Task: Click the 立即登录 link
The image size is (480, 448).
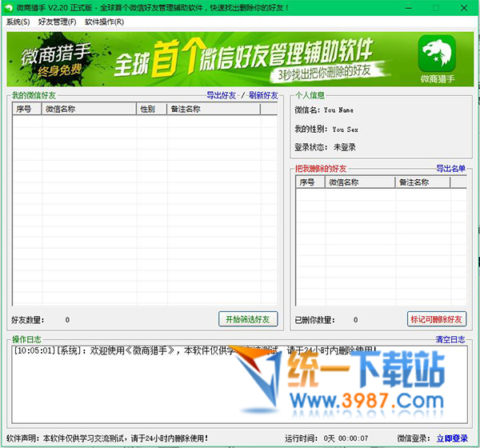Action: pos(452,438)
